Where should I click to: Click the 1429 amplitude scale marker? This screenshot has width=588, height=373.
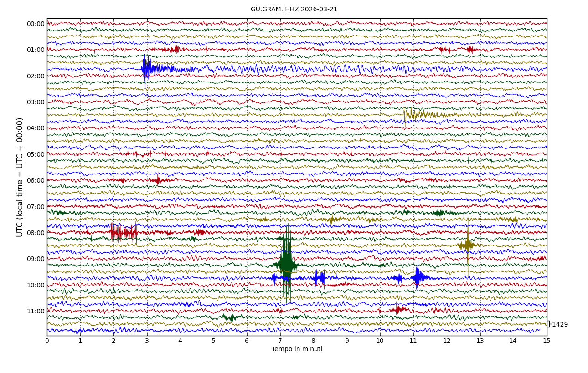click(x=560, y=325)
